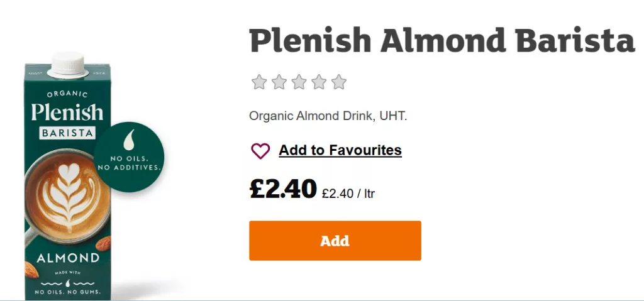Image resolution: width=644 pixels, height=301 pixels.
Task: Click the carton's white screw cap
Action: (68, 63)
